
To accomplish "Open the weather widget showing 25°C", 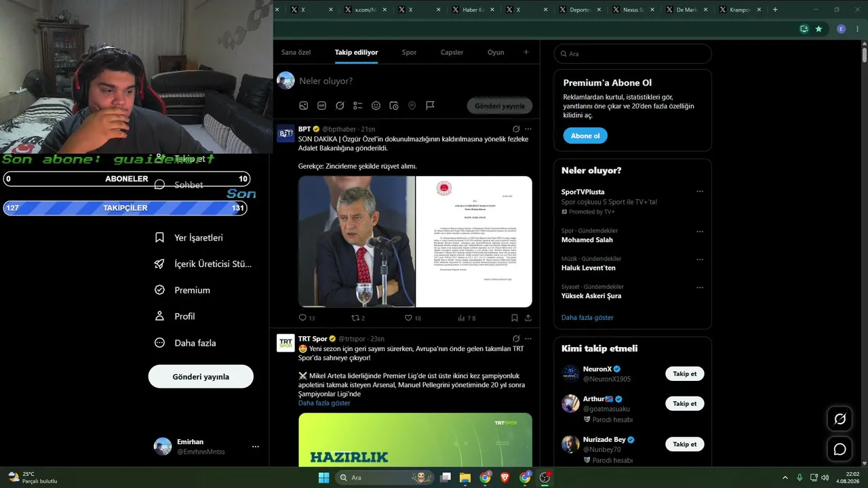I will point(33,478).
